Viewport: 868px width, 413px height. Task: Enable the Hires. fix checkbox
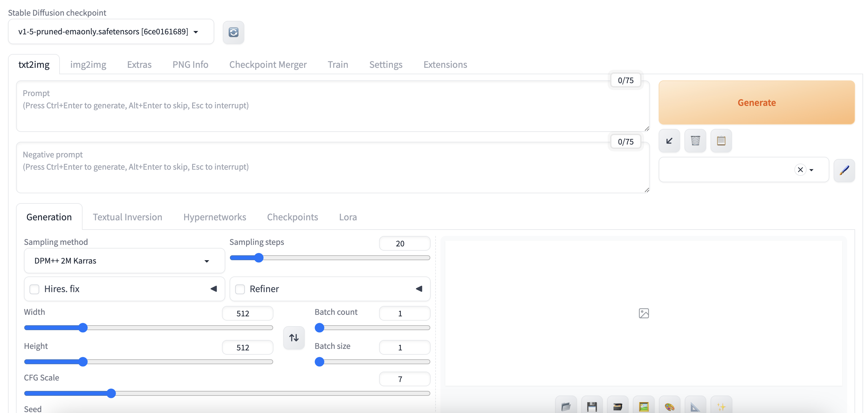coord(34,289)
